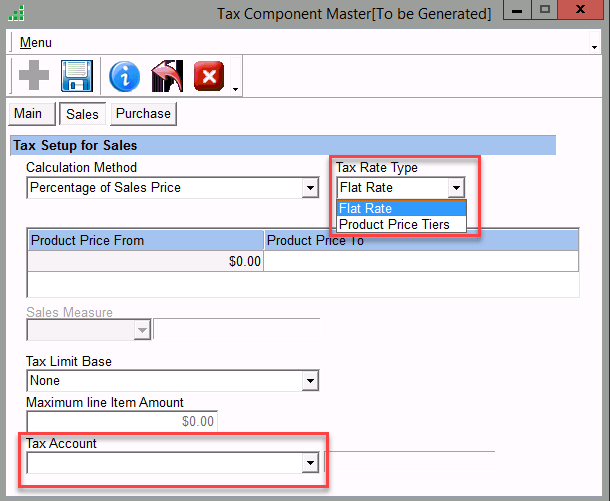Expand the Calculation Method dropdown

click(309, 188)
